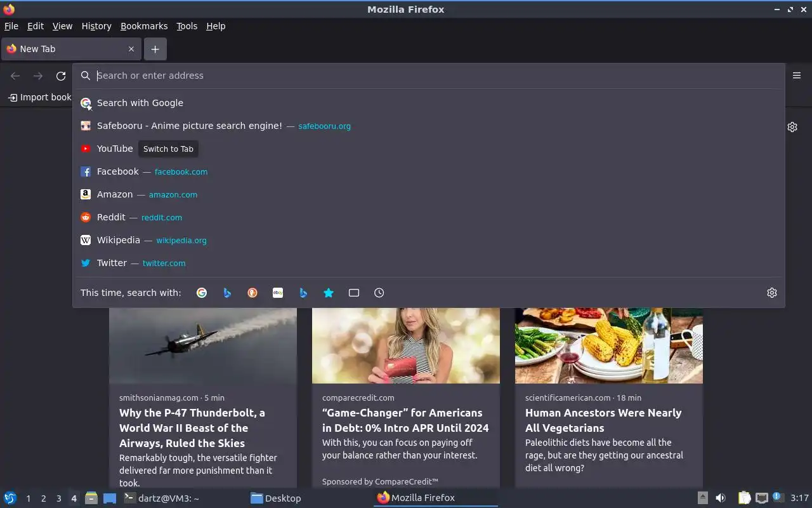The width and height of the screenshot is (812, 508).
Task: Open the File menu
Action: click(x=11, y=26)
